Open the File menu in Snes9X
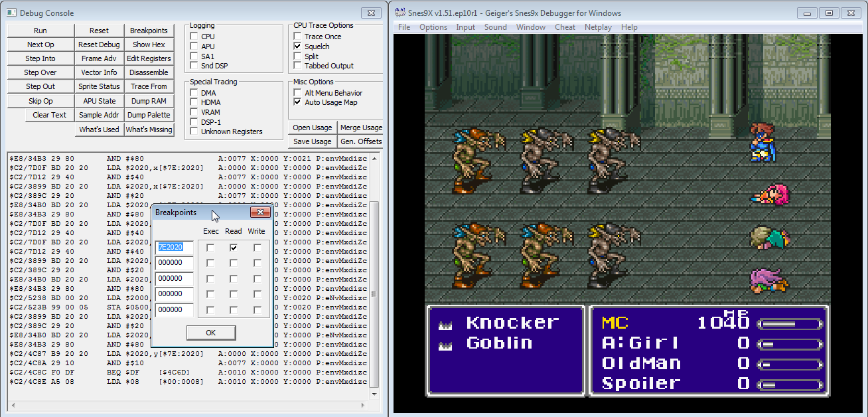The height and width of the screenshot is (417, 868). pos(404,27)
